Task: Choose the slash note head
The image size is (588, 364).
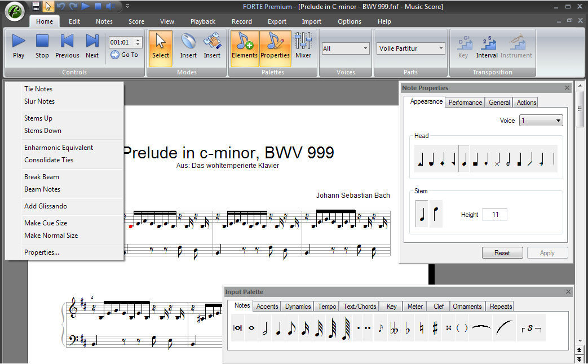Action: (x=530, y=158)
